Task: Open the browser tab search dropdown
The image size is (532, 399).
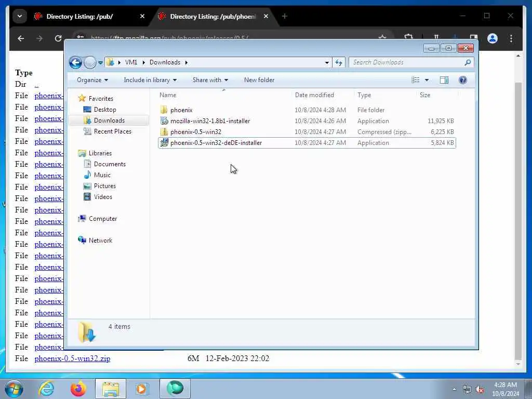Action: point(20,16)
